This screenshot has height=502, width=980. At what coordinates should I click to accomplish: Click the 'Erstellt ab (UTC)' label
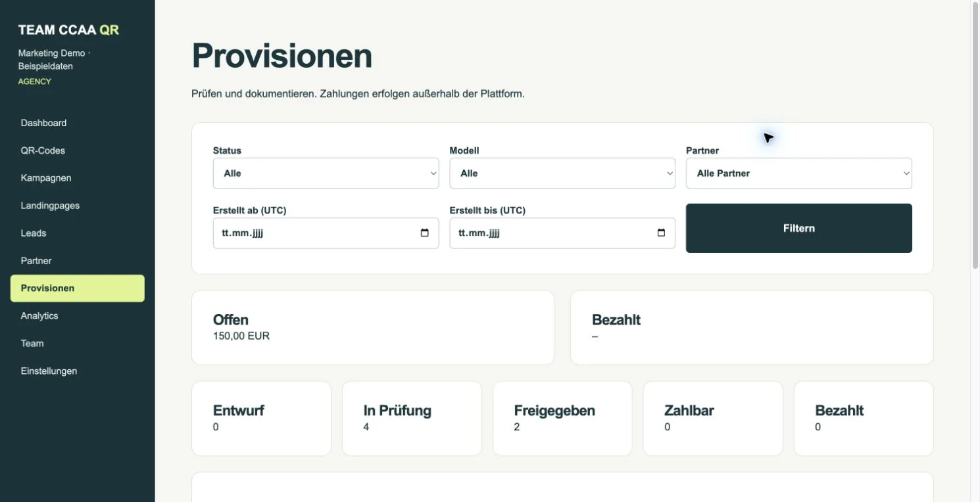[250, 211]
